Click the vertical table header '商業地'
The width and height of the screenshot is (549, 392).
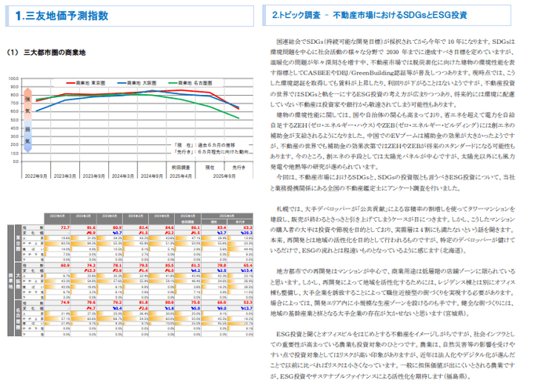(x=10, y=281)
